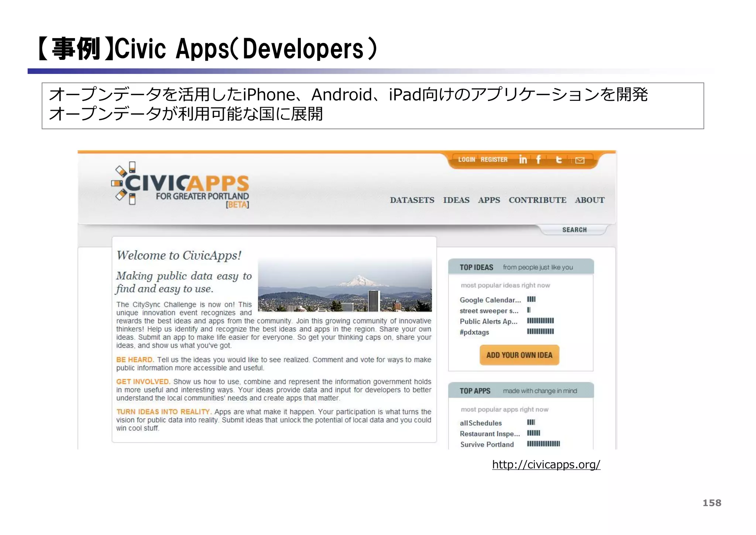Viewport: 756px width, 535px height.
Task: Click the email envelope icon
Action: [x=580, y=160]
